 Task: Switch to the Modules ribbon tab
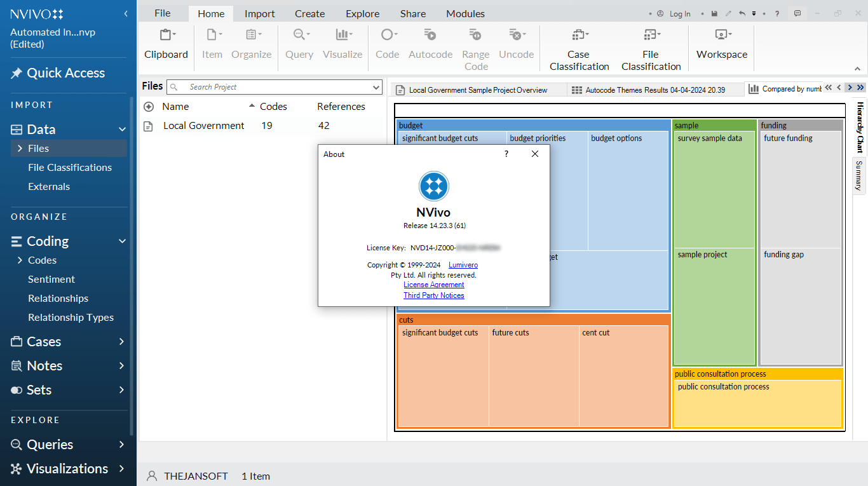[x=466, y=13]
